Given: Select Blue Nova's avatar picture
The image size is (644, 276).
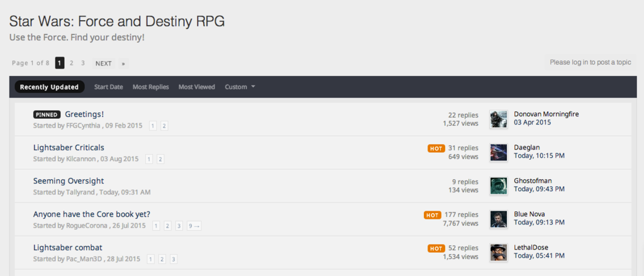Looking at the screenshot, I should point(498,219).
